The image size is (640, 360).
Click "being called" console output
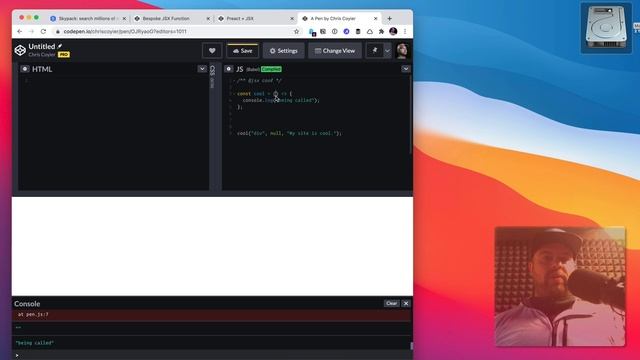pyautogui.click(x=35, y=343)
